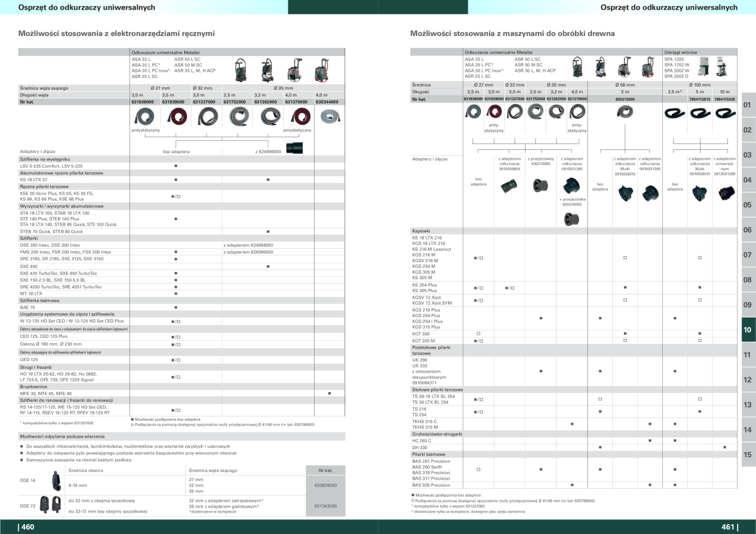Click the 'Ø 58 mm' diameter header
Image resolution: width=756 pixels, height=534 pixels.
625,85
